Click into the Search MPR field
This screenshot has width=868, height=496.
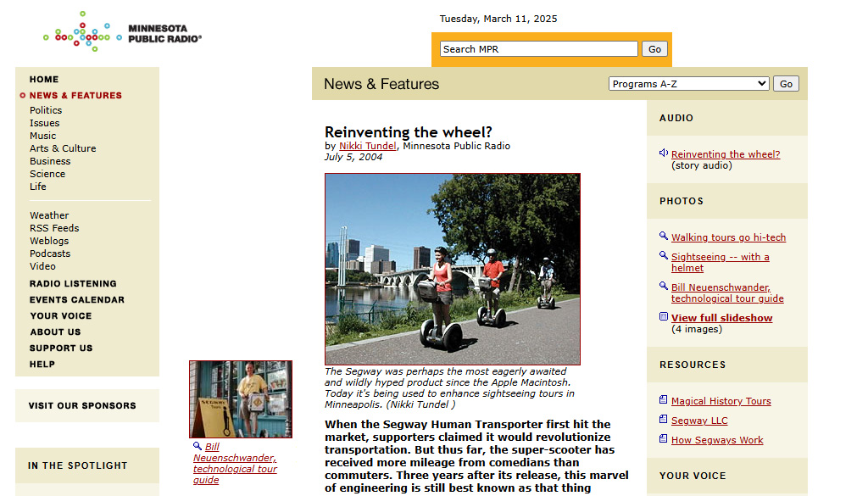tap(538, 48)
